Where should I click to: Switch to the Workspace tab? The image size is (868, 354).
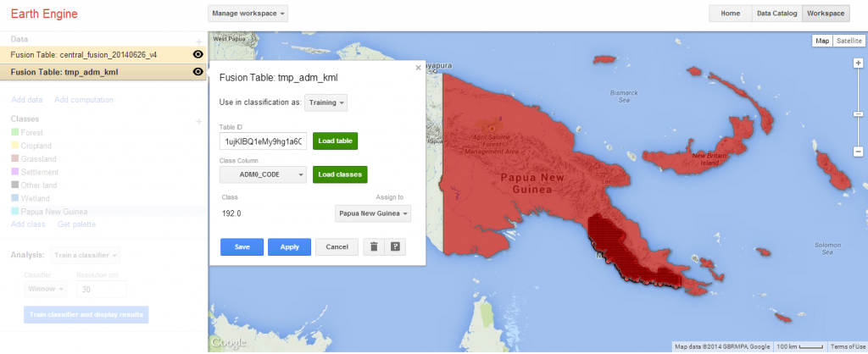click(x=826, y=14)
